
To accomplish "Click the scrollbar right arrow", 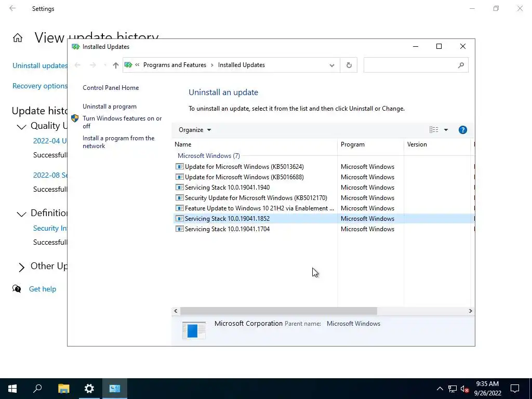I will 470,311.
